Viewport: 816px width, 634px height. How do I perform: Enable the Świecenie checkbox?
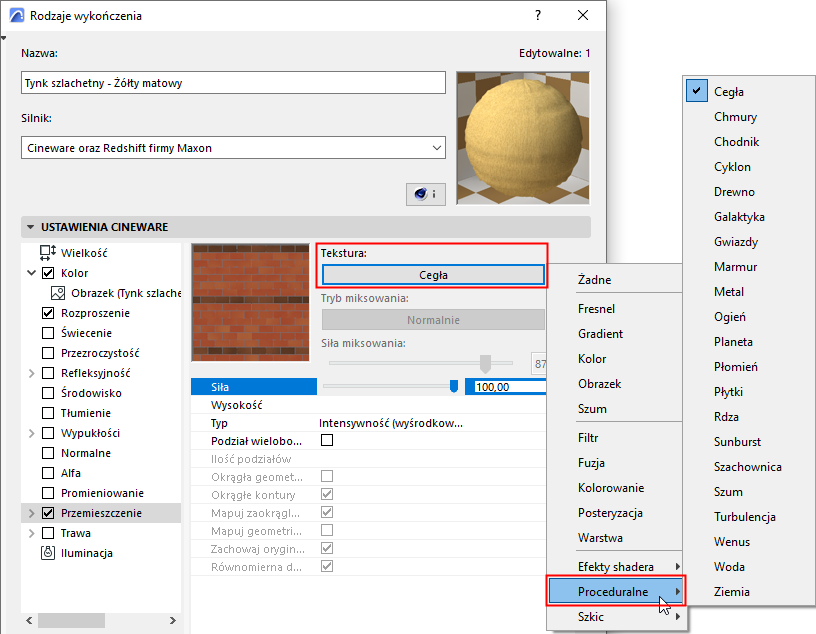point(48,333)
